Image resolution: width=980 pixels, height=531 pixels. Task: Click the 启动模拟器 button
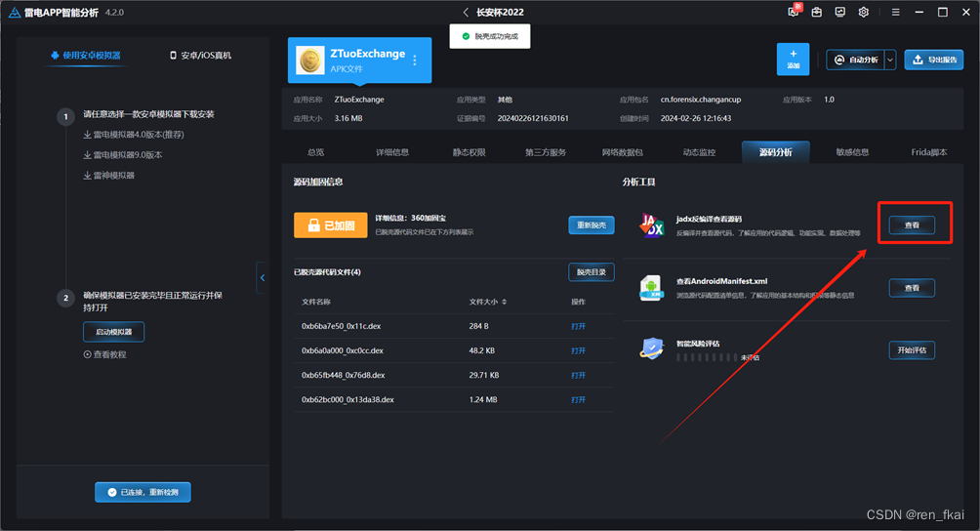(114, 332)
